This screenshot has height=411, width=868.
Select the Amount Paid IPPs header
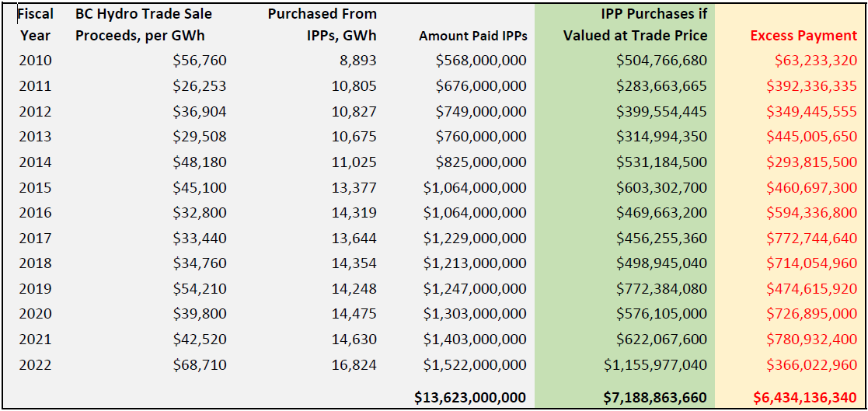point(472,36)
